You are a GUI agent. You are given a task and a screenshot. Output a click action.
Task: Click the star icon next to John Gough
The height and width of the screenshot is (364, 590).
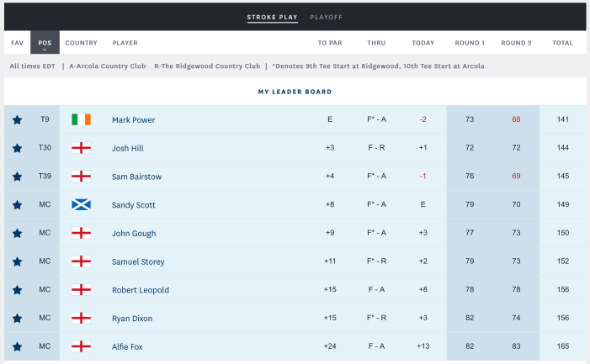[17, 234]
